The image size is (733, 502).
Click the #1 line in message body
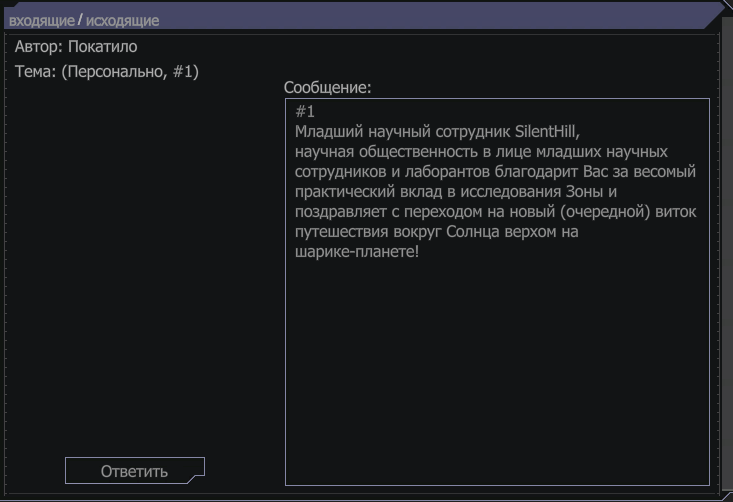coord(305,112)
